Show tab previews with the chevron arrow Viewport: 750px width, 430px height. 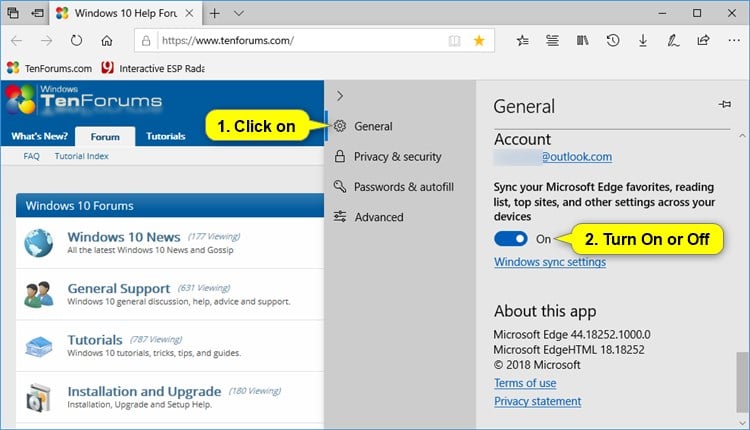point(239,13)
